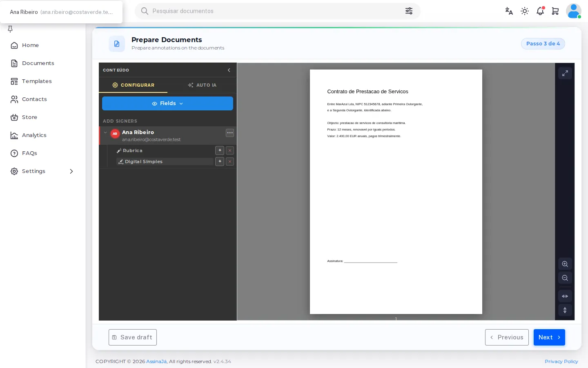
Task: Collapse the Conteúdo panel
Action: [x=229, y=70]
